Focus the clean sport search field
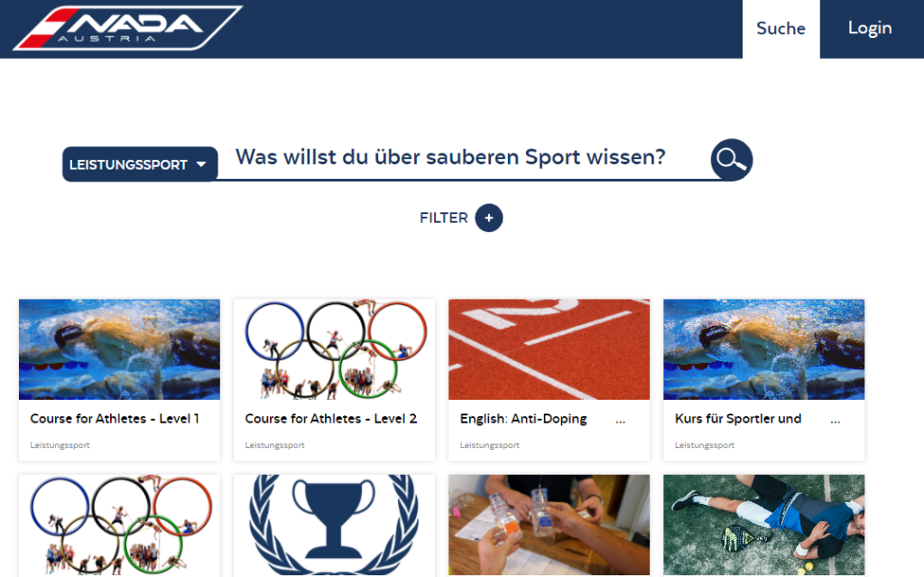This screenshot has width=924, height=577. [x=463, y=157]
